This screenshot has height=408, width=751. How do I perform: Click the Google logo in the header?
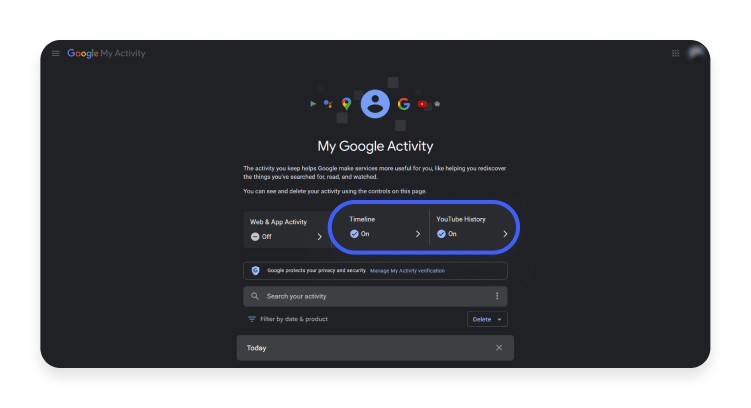tap(83, 53)
